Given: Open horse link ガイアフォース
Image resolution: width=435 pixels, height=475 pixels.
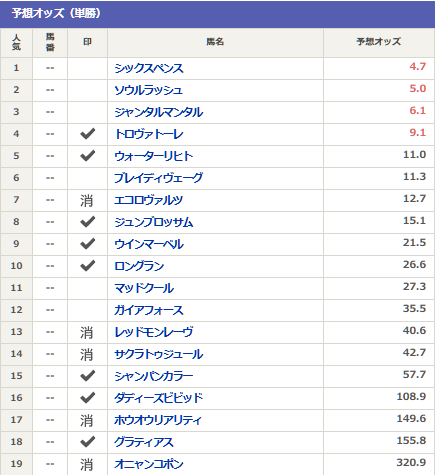Looking at the screenshot, I should click(x=149, y=310).
